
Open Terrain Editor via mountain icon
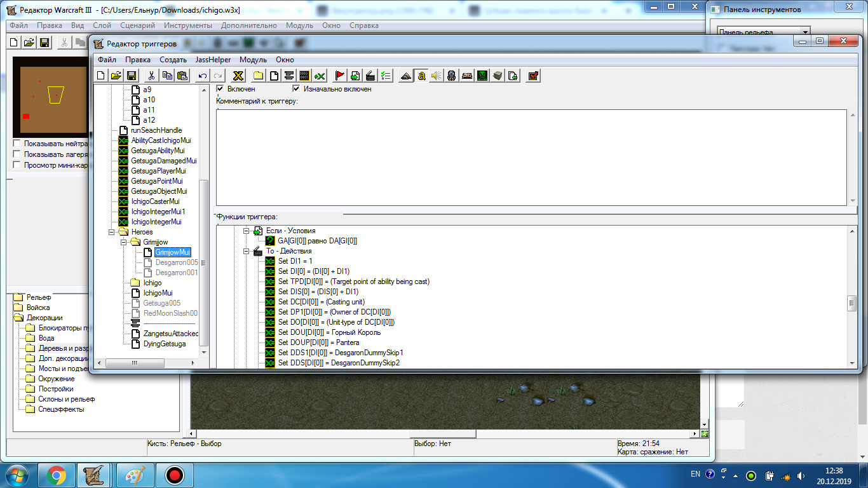(x=406, y=76)
